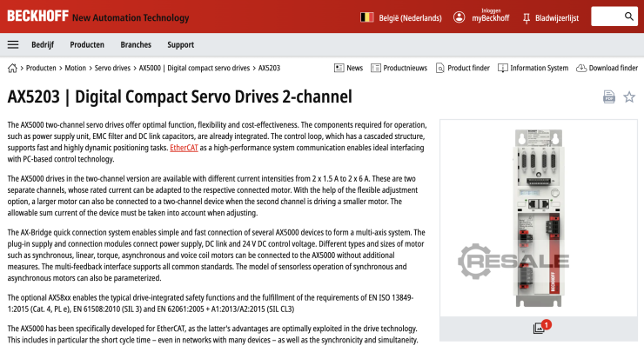Click the search magnifier icon
The image size is (644, 352).
click(629, 17)
